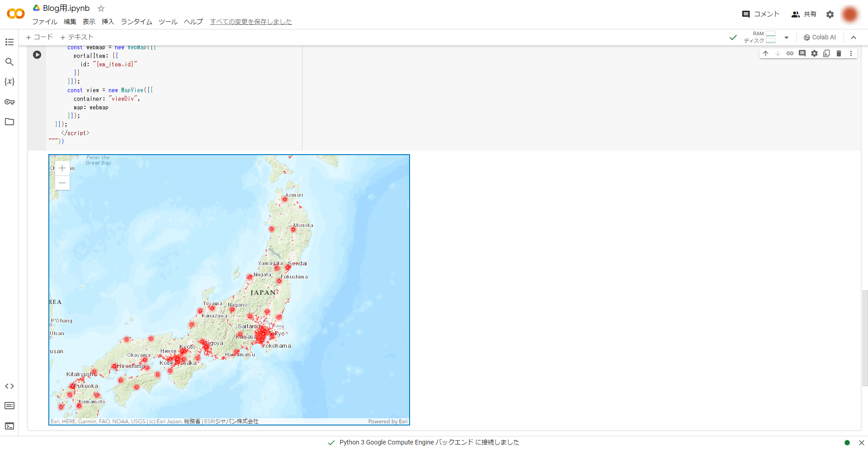Viewport: 868px width, 449px height.
Task: Add a comment to the cell
Action: 802,53
